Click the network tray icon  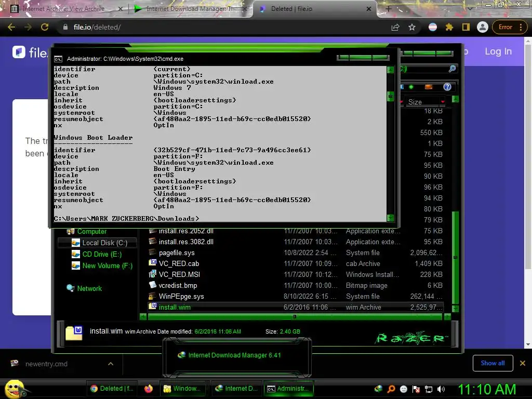(429, 389)
